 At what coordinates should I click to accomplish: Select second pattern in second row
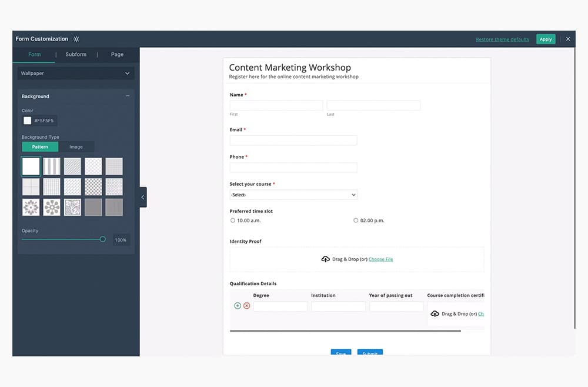[52, 187]
